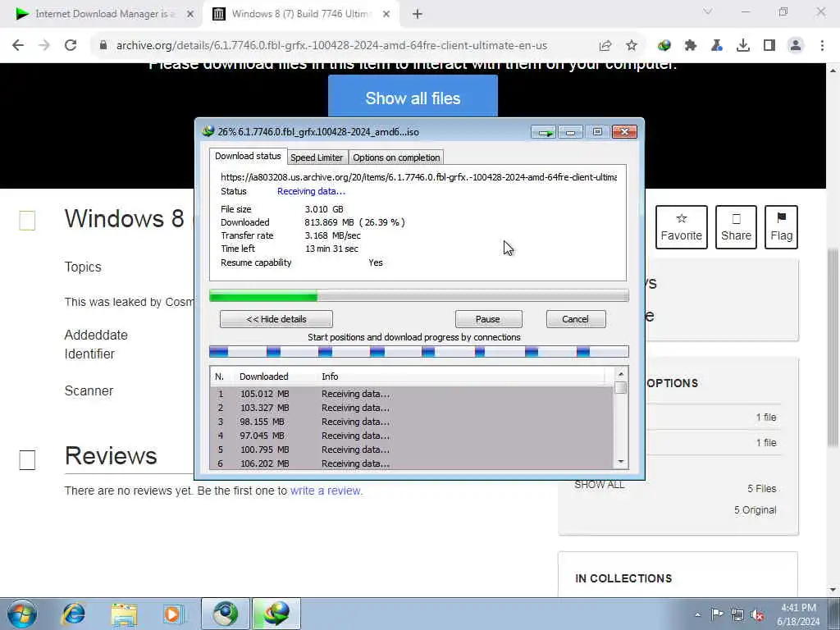Go back in Chrome browser history

[18, 46]
